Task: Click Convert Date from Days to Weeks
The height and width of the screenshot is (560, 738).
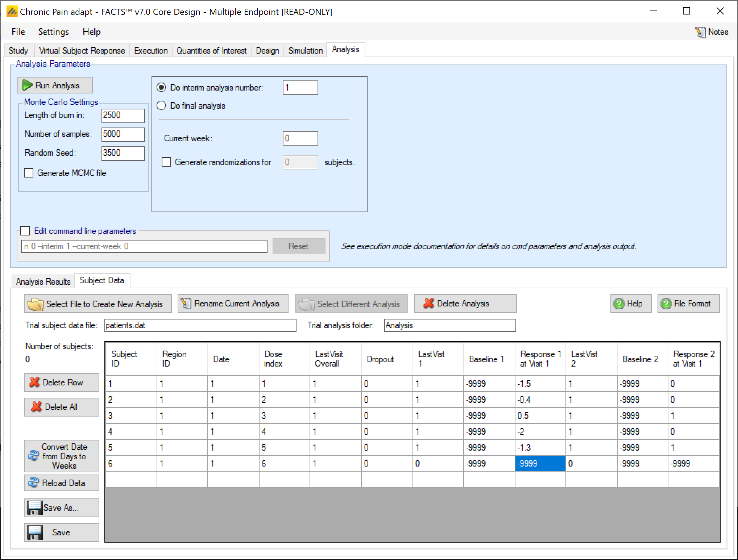Action: (61, 456)
